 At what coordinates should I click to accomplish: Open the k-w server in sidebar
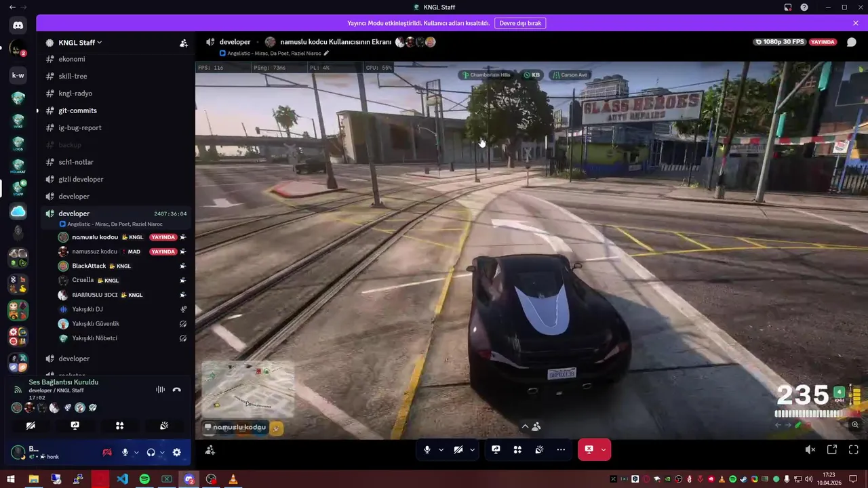coord(18,75)
